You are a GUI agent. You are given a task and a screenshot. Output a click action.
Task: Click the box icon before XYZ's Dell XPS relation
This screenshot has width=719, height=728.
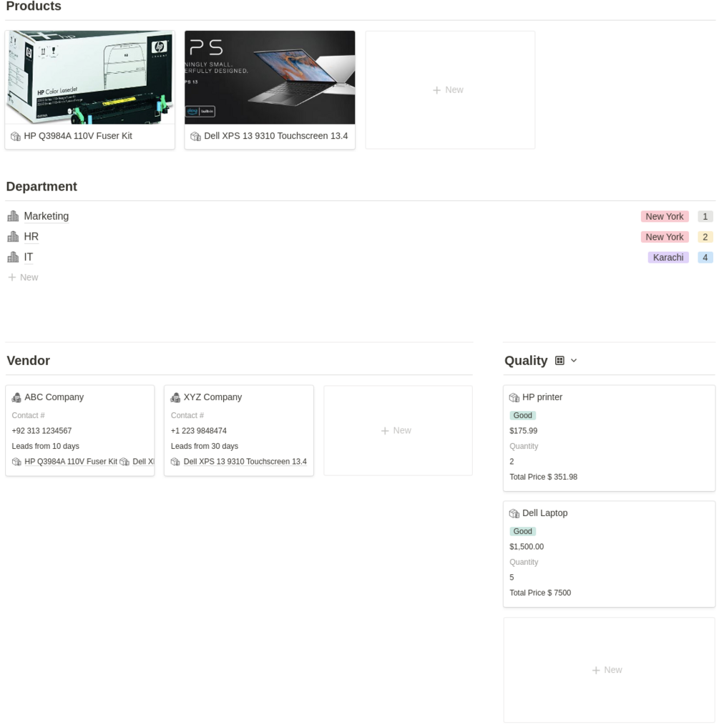click(175, 462)
